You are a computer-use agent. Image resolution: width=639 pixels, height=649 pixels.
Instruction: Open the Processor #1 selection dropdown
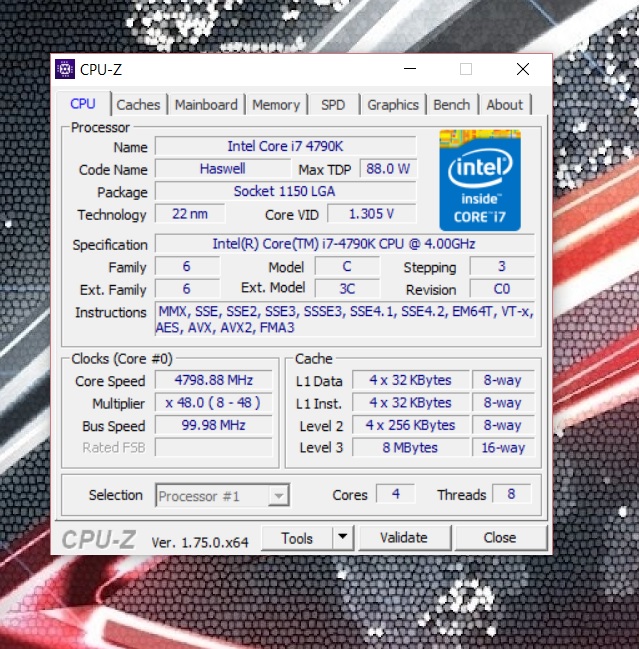[222, 495]
